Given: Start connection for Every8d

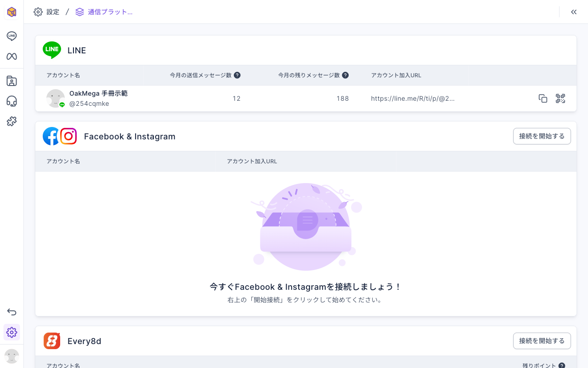Looking at the screenshot, I should coord(542,341).
